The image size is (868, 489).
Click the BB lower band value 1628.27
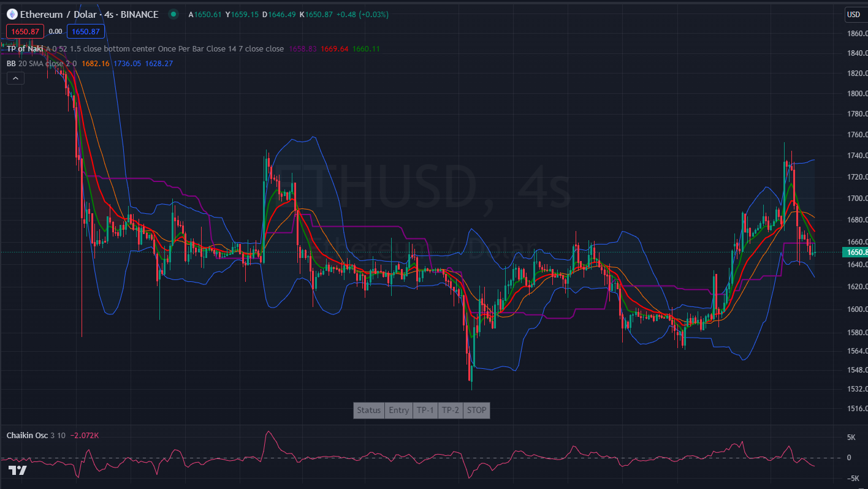click(159, 63)
